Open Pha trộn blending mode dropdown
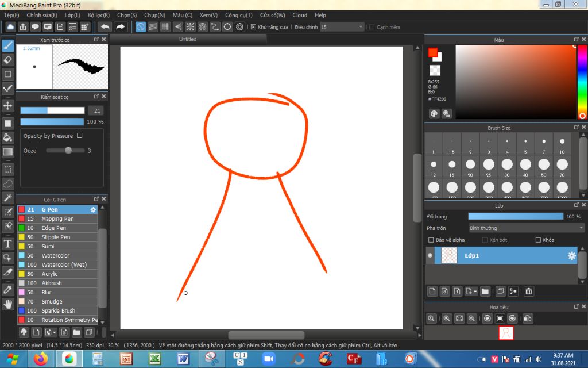Viewport: 588px width, 368px height. click(x=527, y=228)
